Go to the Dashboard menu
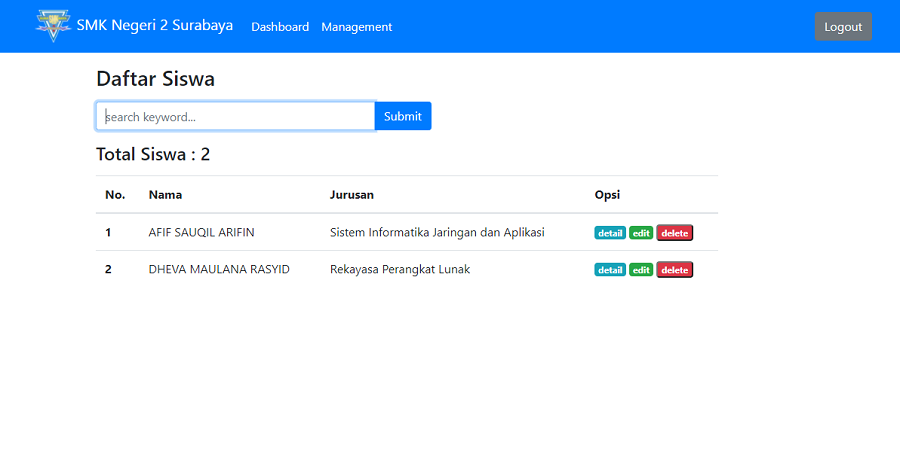Screen dimensions: 900x466 (280, 27)
